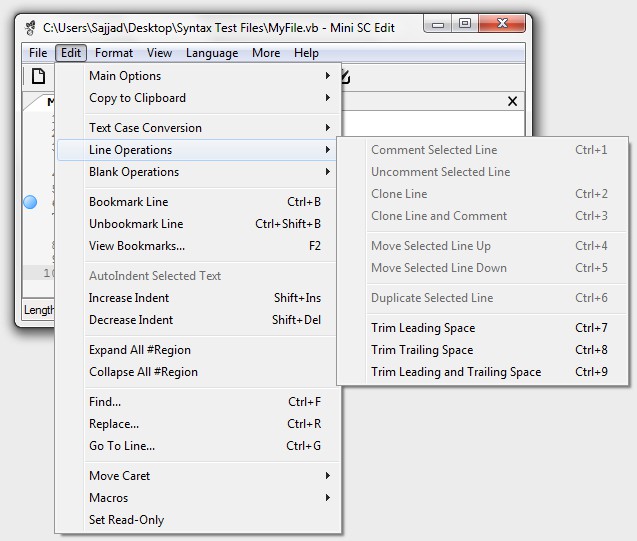Open the View menu
Screen dimensions: 637x541
pos(159,53)
